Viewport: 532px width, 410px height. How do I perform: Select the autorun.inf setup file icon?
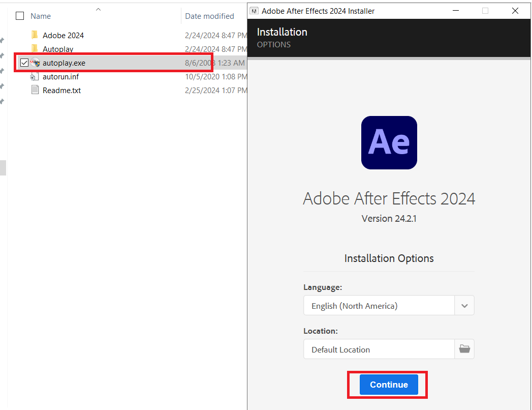click(x=35, y=76)
